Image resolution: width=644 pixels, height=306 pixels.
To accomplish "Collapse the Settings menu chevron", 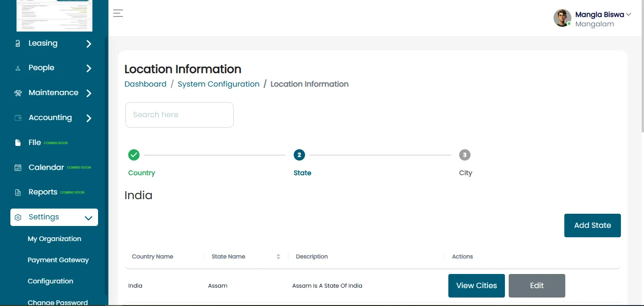I will click(88, 218).
